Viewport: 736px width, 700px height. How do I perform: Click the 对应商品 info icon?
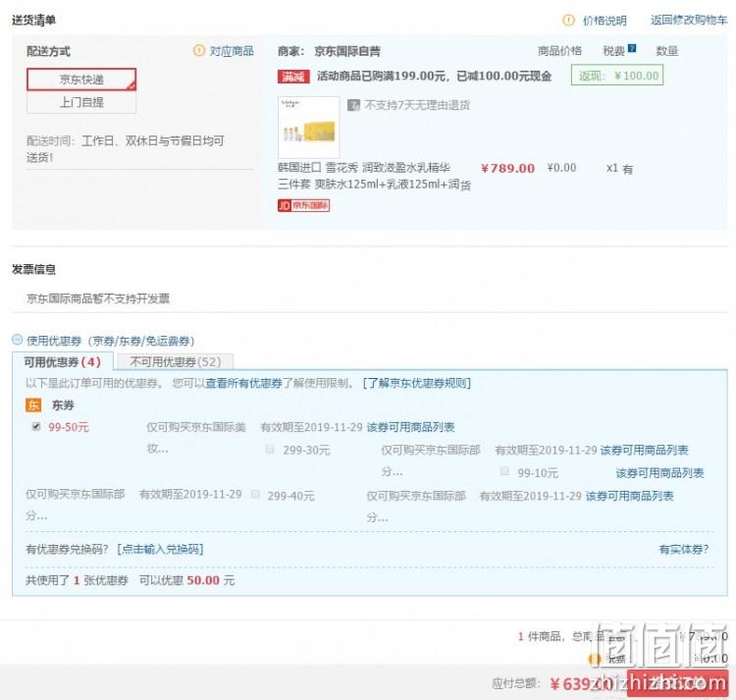pyautogui.click(x=199, y=50)
